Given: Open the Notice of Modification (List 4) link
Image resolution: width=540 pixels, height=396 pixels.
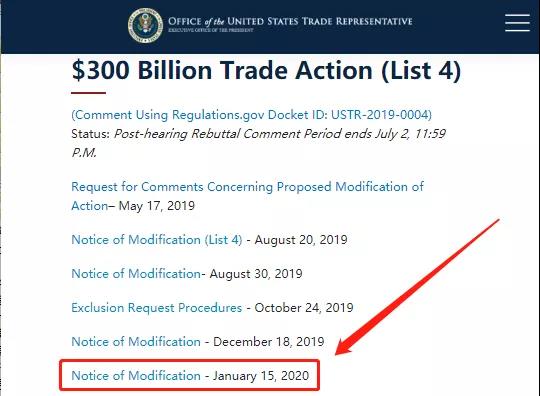Looking at the screenshot, I should tap(157, 239).
